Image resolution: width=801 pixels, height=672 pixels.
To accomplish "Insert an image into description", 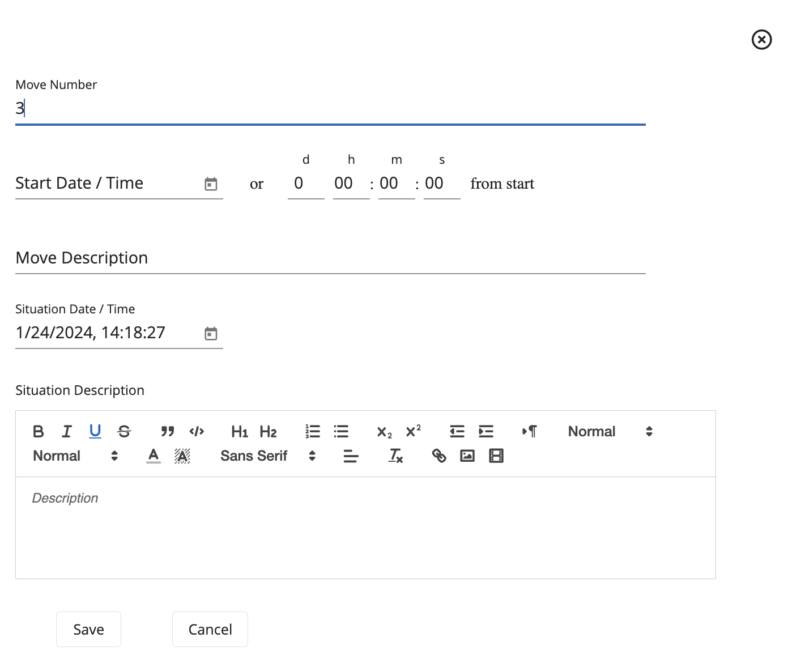I will pyautogui.click(x=467, y=456).
